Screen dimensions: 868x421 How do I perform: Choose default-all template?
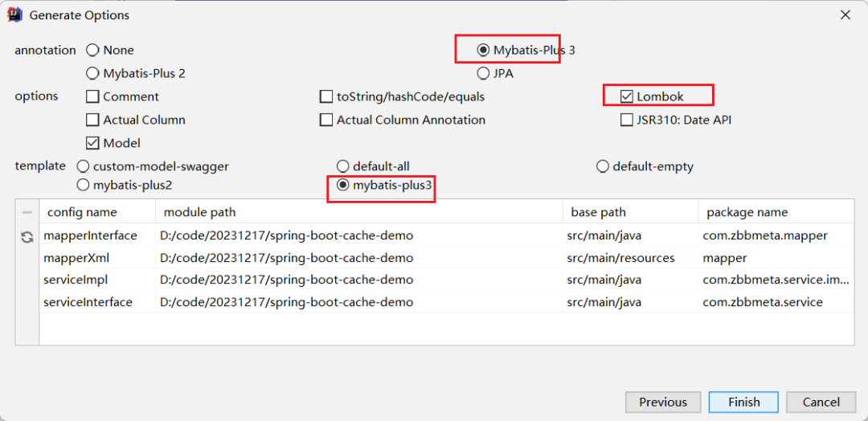coord(374,166)
